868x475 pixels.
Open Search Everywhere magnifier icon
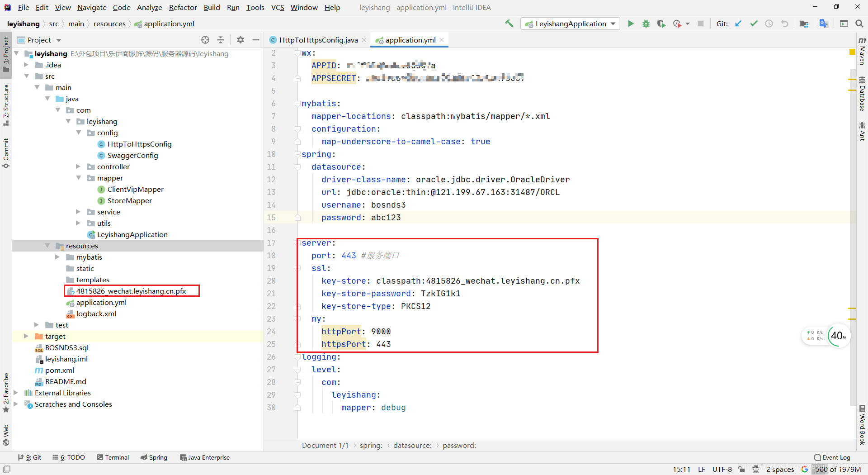[x=859, y=24]
